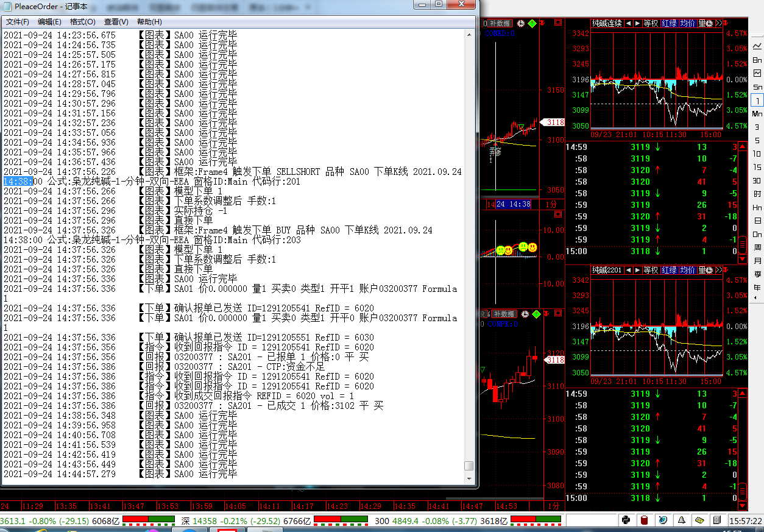The height and width of the screenshot is (532, 764).
Task: Select 30-minute period in sidebar
Action: [x=757, y=180]
